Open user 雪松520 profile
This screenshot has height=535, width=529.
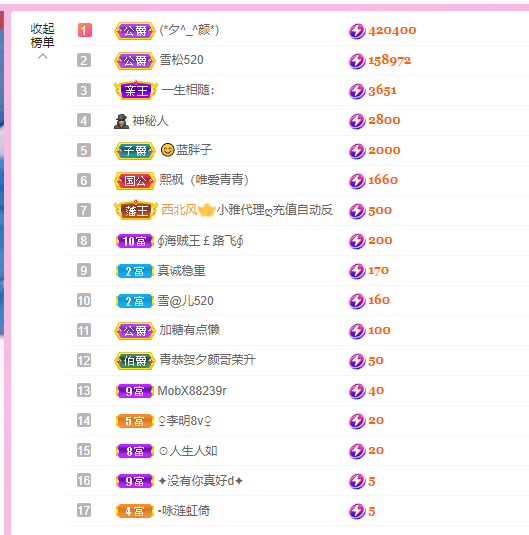181,60
